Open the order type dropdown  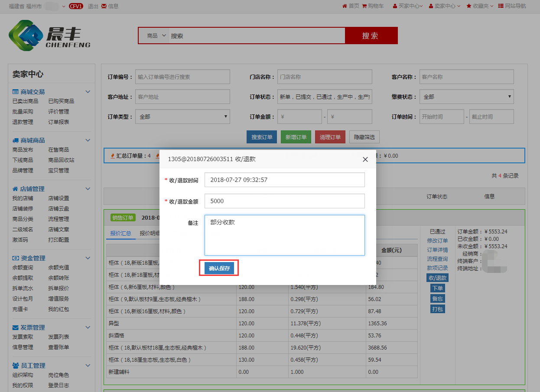point(182,117)
